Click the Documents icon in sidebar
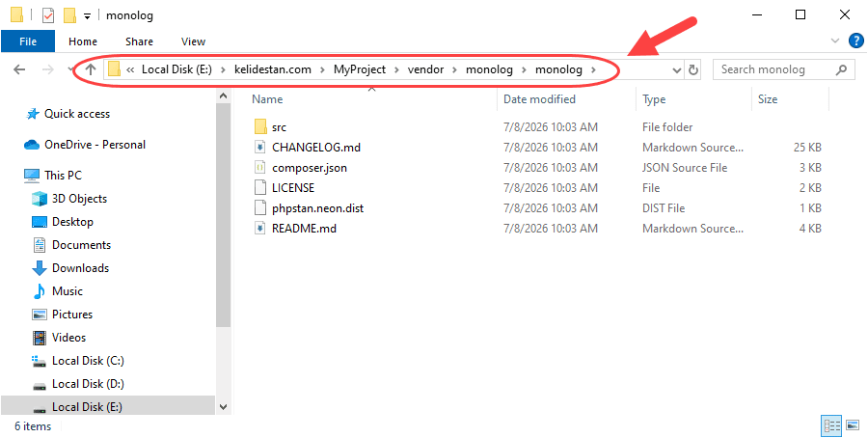This screenshot has width=868, height=438. (40, 245)
